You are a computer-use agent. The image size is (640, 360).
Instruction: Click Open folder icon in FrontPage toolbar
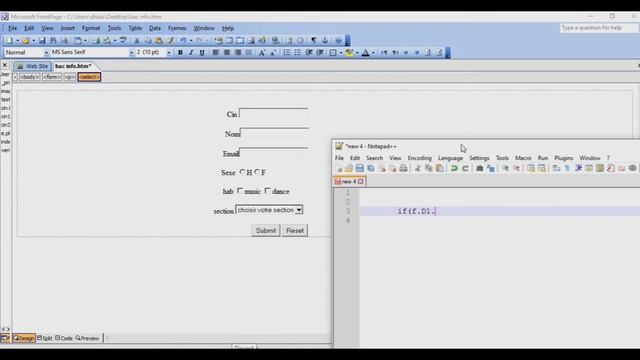coord(25,40)
